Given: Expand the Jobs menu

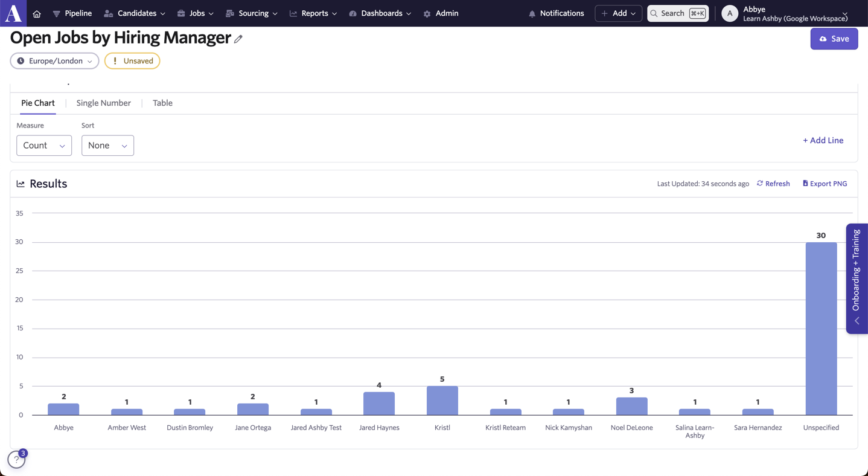Looking at the screenshot, I should pos(196,13).
